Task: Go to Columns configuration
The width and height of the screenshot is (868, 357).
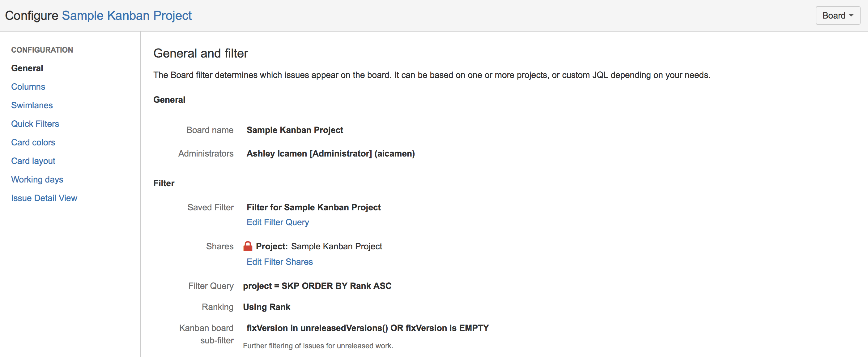Action: point(28,87)
